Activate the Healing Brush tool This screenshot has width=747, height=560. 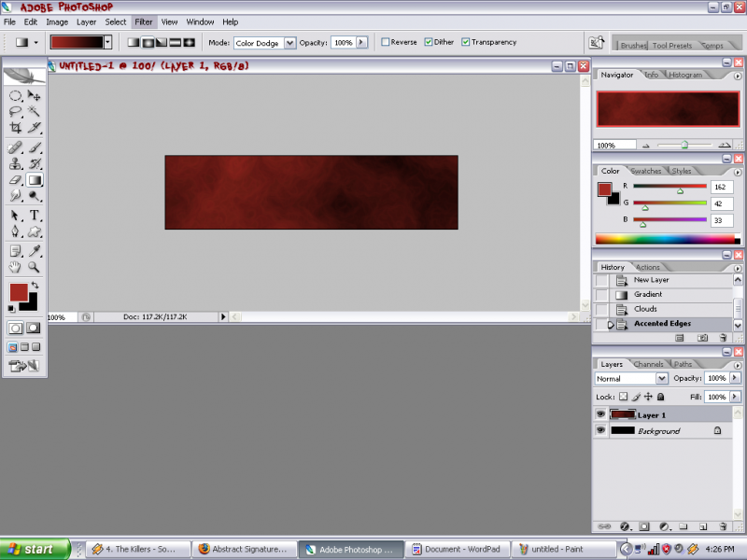point(15,148)
